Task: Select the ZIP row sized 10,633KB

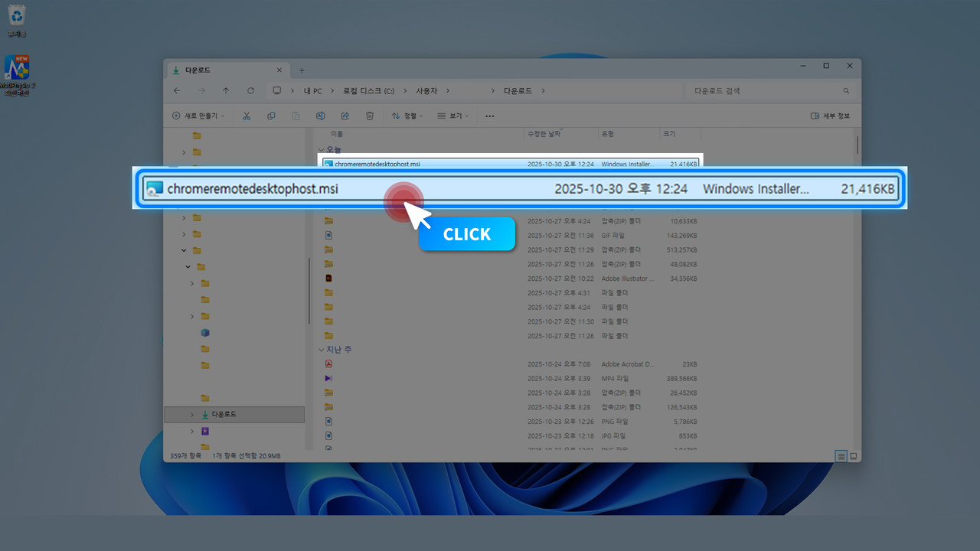Action: click(x=510, y=221)
